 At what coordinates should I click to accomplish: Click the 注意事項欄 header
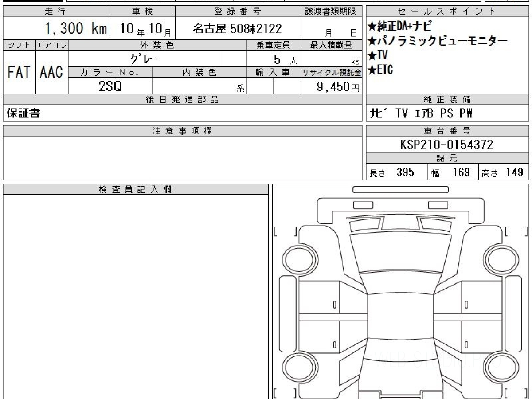[183, 131]
